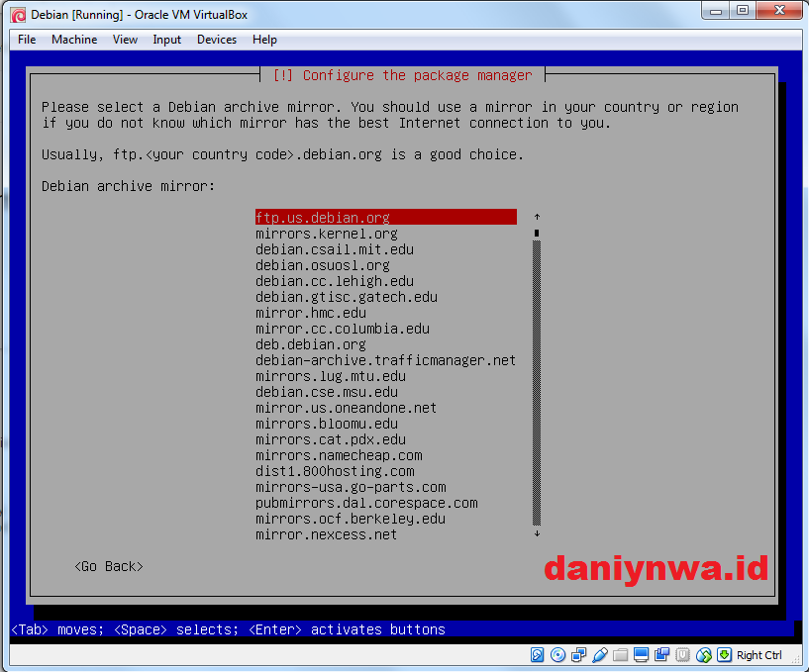This screenshot has height=672, width=809.
Task: Select debian.gtisc.gatech.edu mirror
Action: (347, 297)
